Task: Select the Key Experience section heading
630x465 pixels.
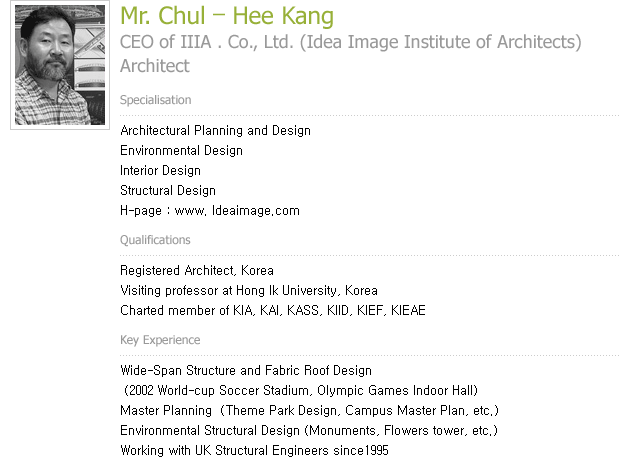Action: click(x=160, y=340)
